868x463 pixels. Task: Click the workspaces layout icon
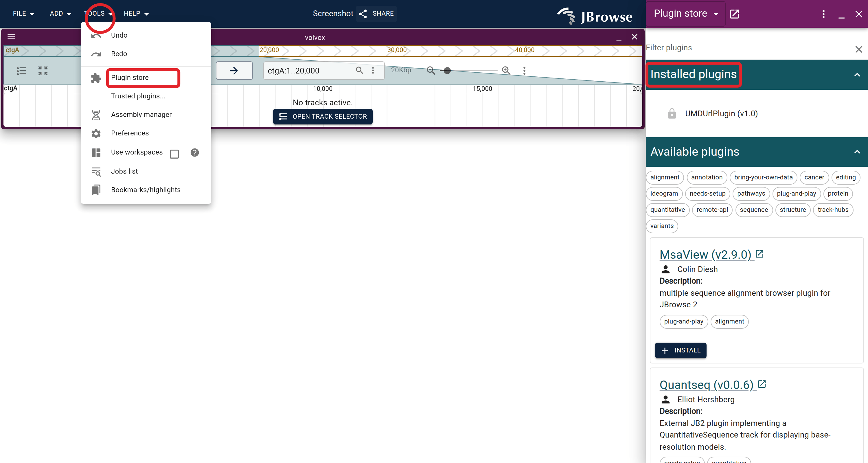(x=96, y=153)
